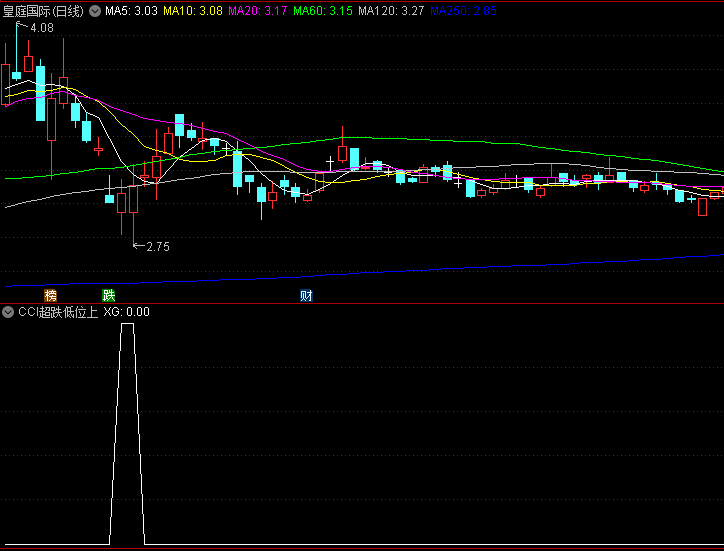This screenshot has height=551, width=724.
Task: Click the top of the XG signal spike
Action: point(127,325)
